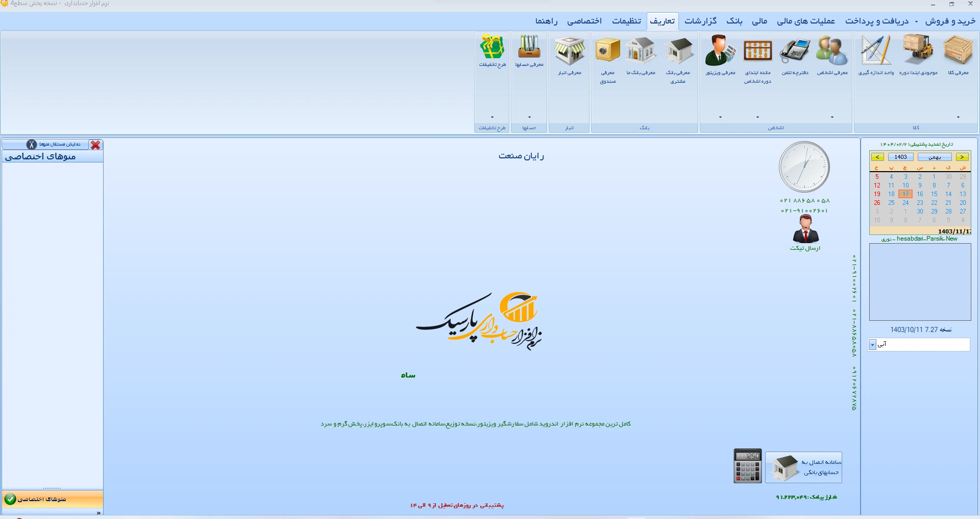Select day 1 of بهمن in the calendar
Image resolution: width=980 pixels, height=519 pixels.
pos(934,177)
